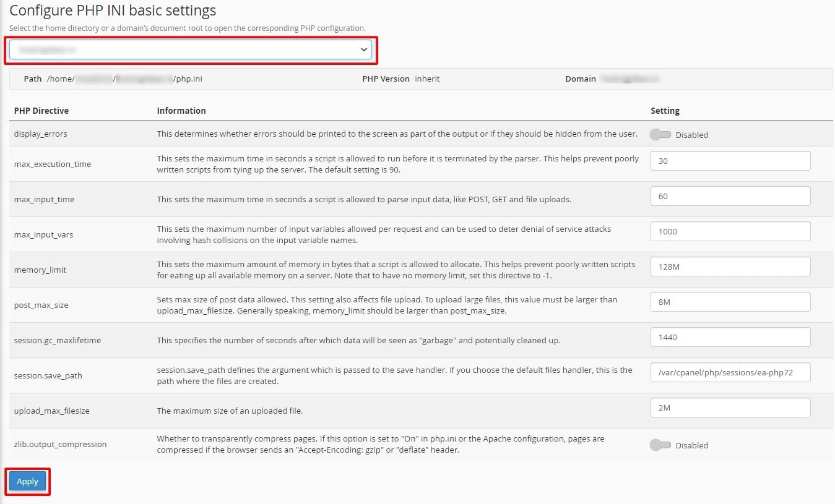835x504 pixels.
Task: Click upload_max_filesize field showing 2M
Action: pos(730,408)
